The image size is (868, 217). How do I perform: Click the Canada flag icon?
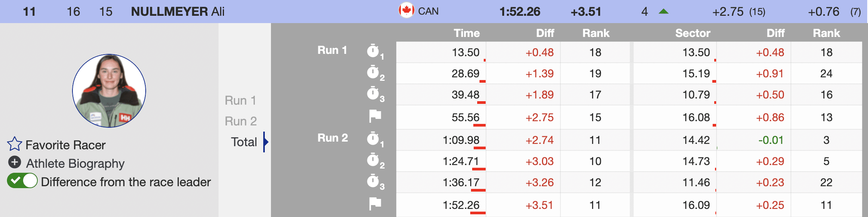(x=406, y=10)
